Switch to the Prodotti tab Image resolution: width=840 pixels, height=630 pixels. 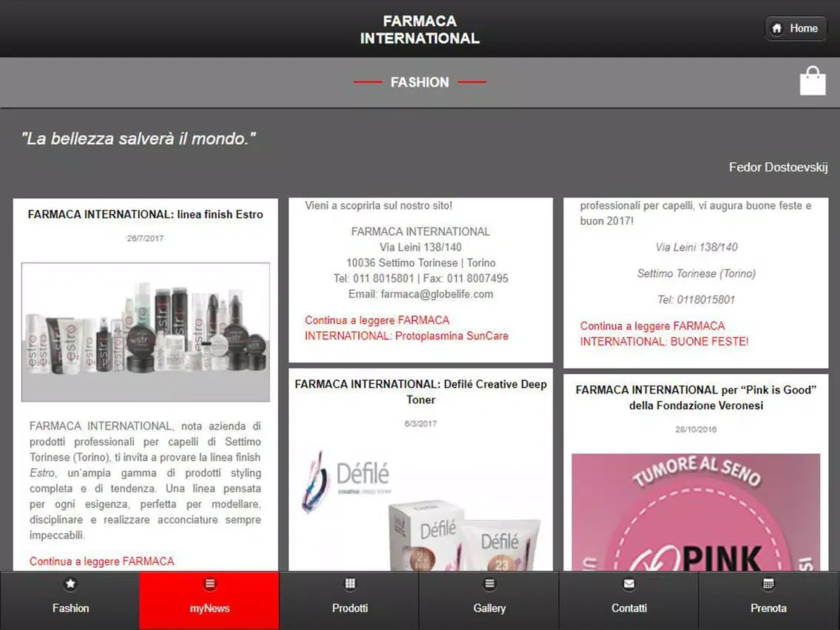(349, 600)
